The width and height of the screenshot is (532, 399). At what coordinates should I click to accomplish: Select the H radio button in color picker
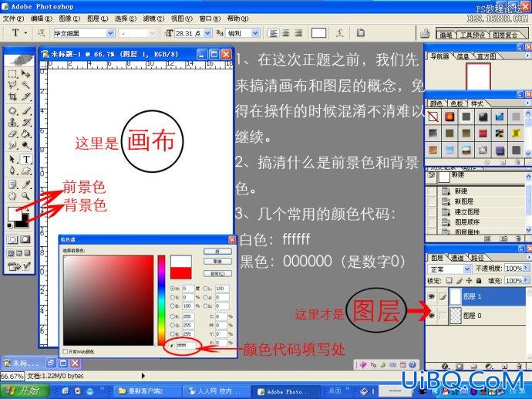pyautogui.click(x=173, y=289)
